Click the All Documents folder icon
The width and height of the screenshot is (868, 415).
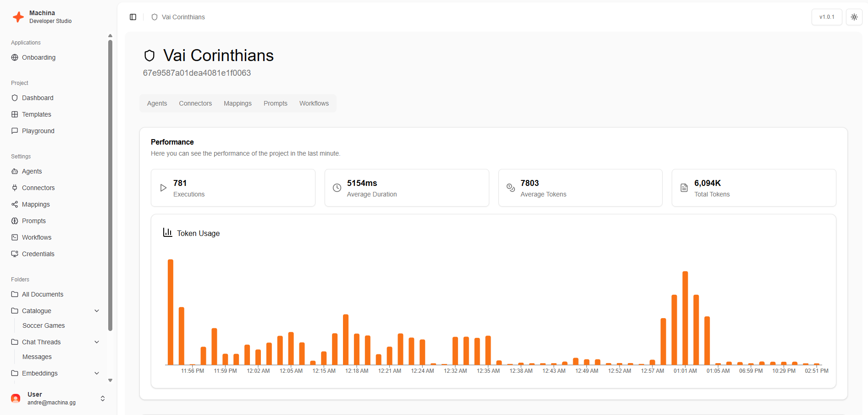pos(15,294)
